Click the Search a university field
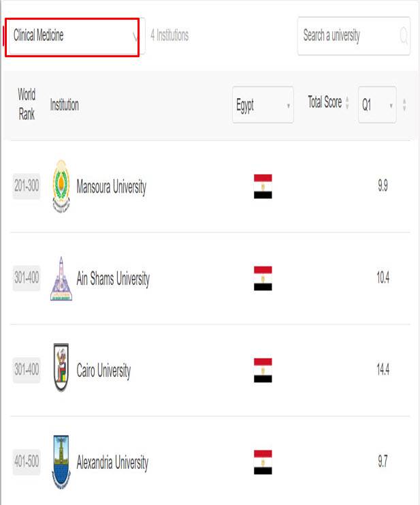The width and height of the screenshot is (420, 505). [x=346, y=35]
